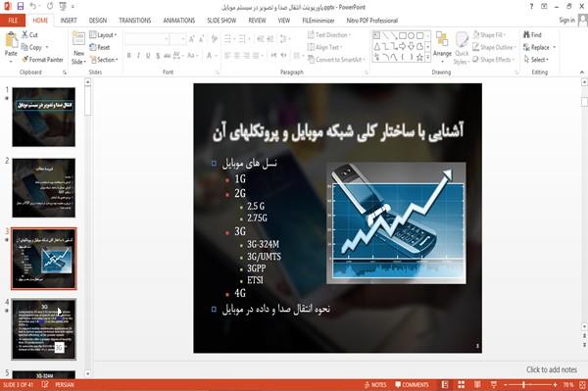Open Shape Fill color options
This screenshot has width=588, height=391.
[x=489, y=35]
